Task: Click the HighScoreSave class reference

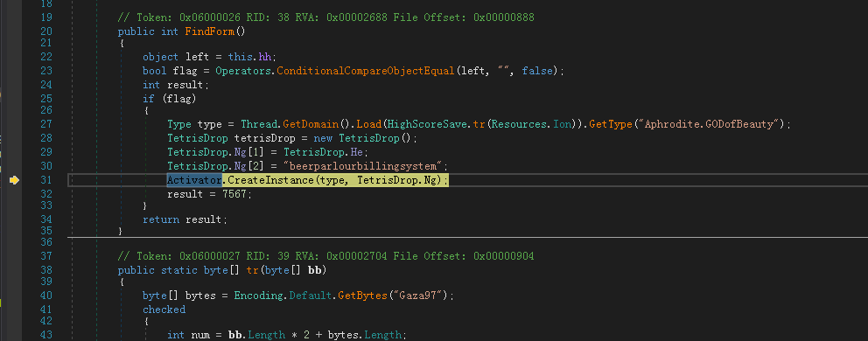Action: click(427, 124)
